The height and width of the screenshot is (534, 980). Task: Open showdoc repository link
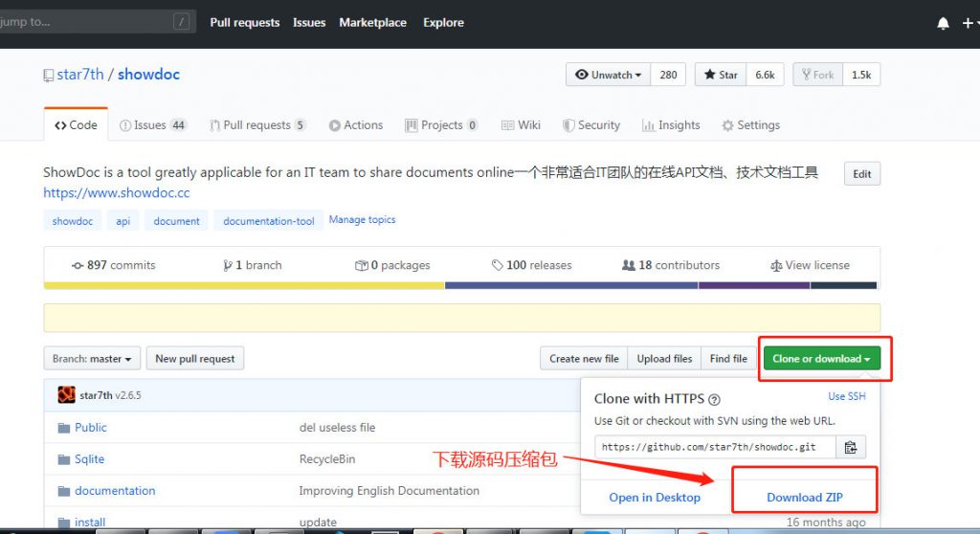148,75
